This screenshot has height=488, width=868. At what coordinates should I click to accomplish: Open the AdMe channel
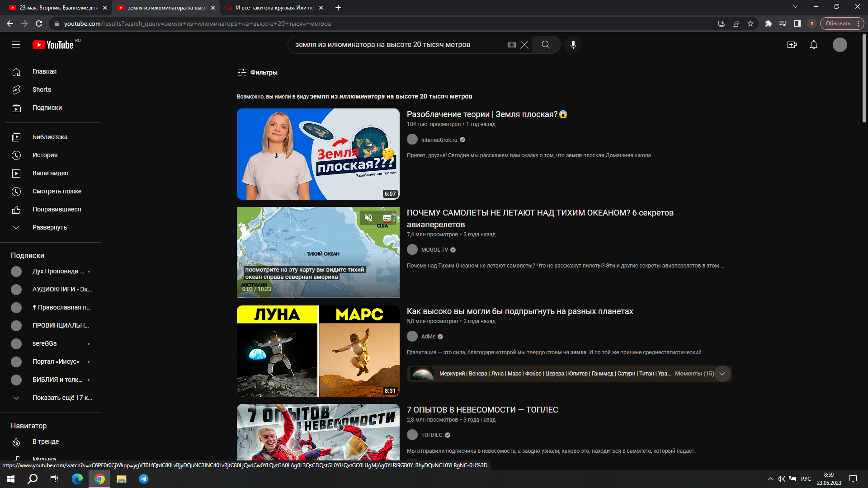coord(428,337)
